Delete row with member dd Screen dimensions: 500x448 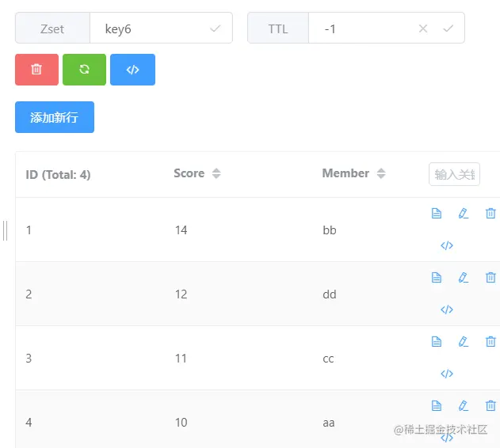point(490,278)
